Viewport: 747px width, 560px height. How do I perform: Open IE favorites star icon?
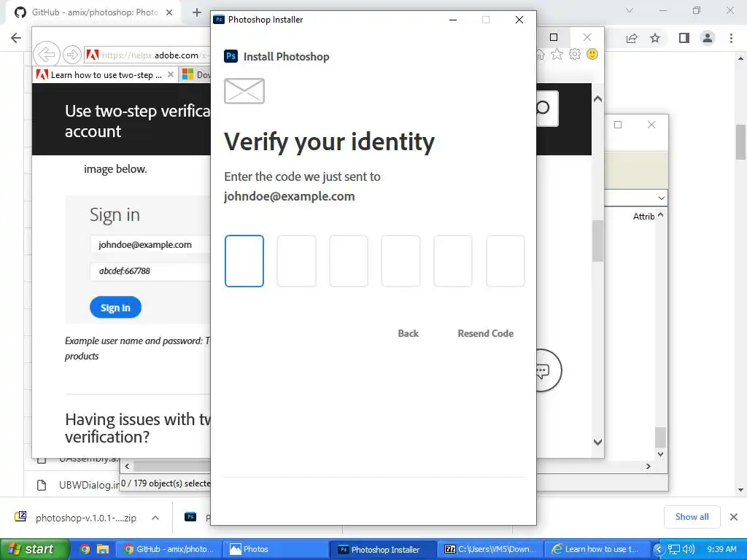click(557, 54)
